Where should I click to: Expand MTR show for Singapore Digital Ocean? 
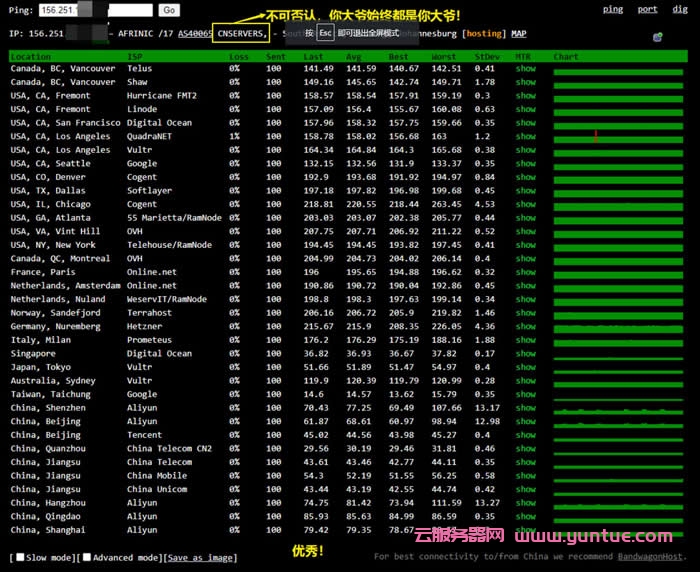525,353
